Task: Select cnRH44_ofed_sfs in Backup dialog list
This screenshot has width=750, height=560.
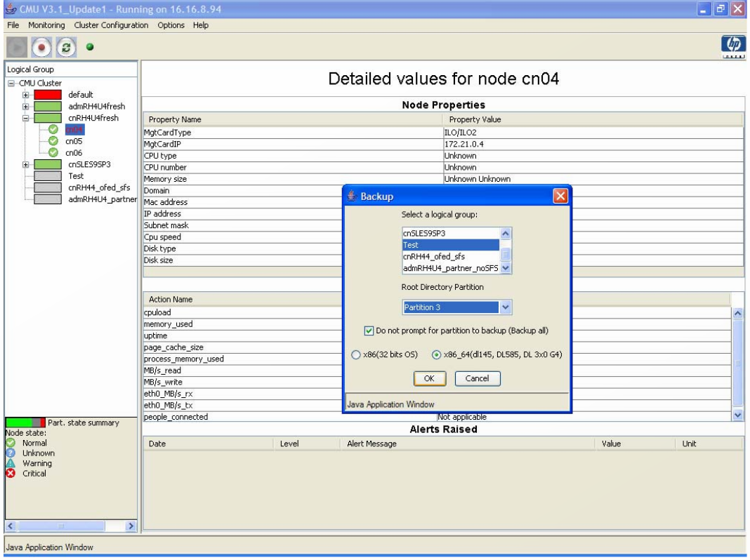Action: pyautogui.click(x=451, y=257)
